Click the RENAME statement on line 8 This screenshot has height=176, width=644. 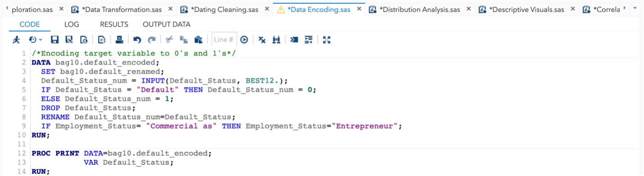click(138, 117)
